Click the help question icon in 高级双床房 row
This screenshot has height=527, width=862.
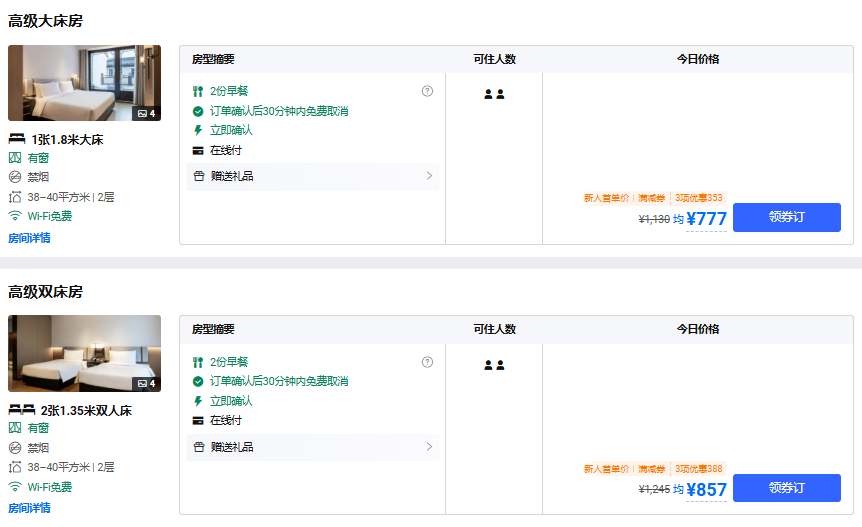tap(427, 362)
